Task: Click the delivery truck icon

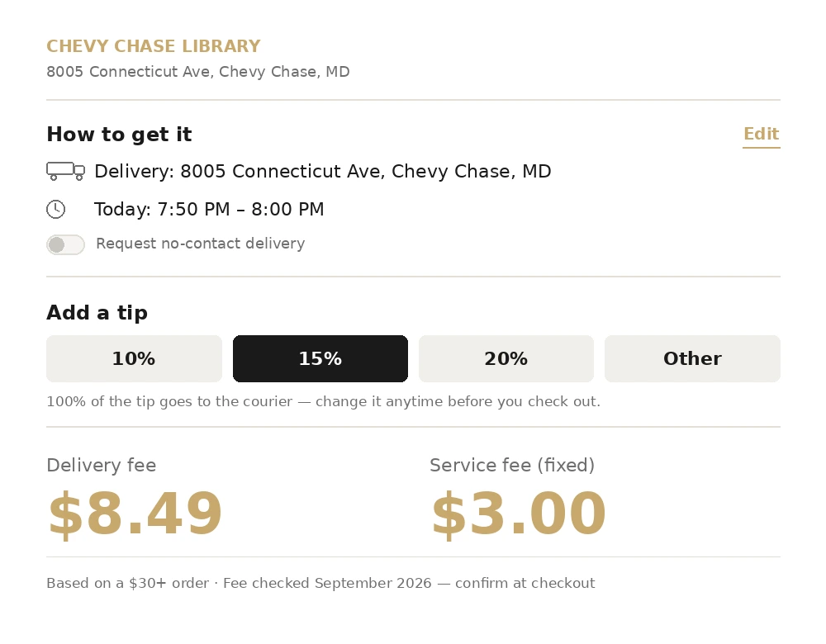Action: [x=65, y=171]
